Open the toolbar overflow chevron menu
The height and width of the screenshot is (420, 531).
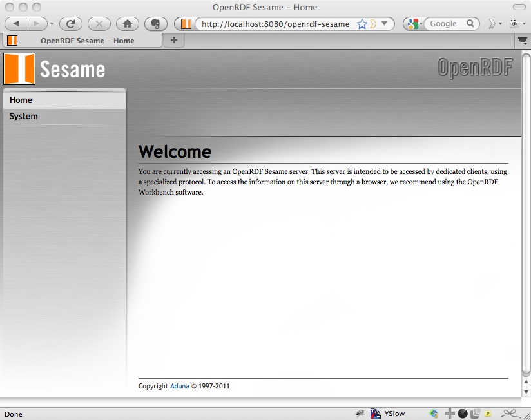click(x=494, y=24)
